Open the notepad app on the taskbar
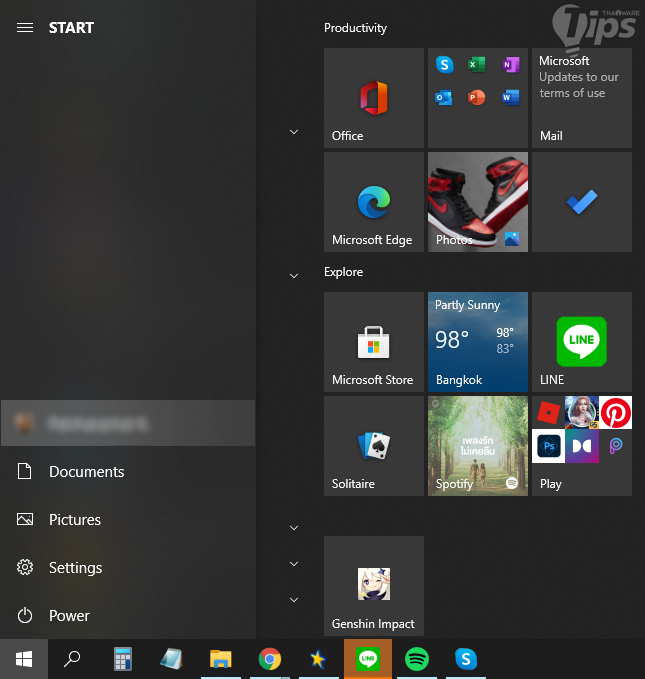This screenshot has width=645, height=679. [172, 659]
